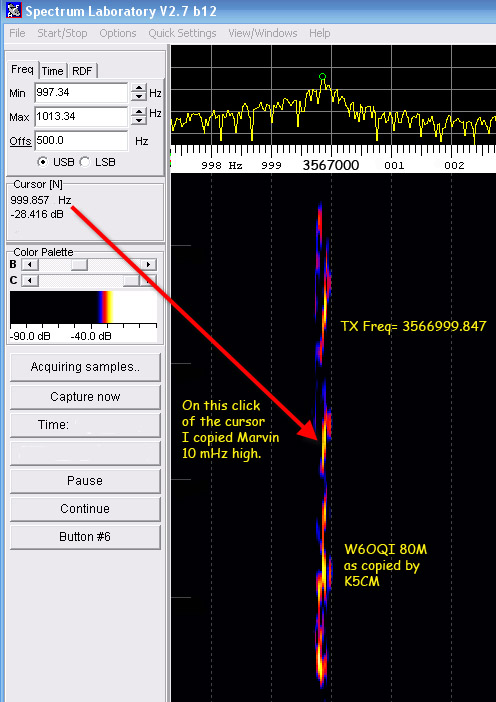Viewport: 496px width, 702px height.
Task: Click the Capture now button
Action: click(85, 397)
